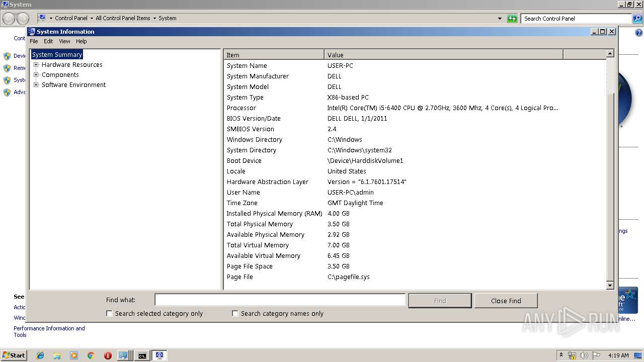Switch to the Control Panel System taskbar button

[124, 355]
